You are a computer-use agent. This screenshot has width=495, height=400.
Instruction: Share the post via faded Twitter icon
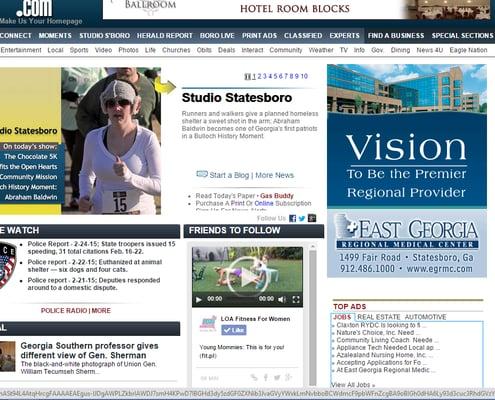(x=277, y=377)
